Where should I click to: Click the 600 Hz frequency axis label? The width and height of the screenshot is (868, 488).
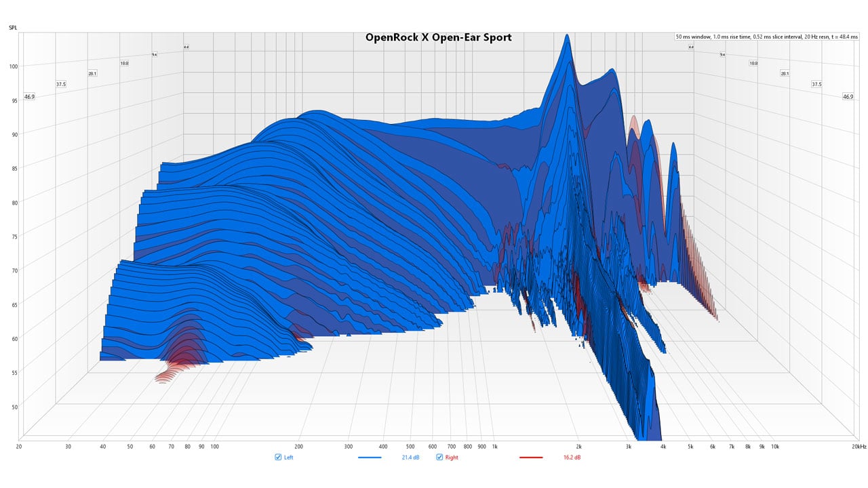coord(433,447)
